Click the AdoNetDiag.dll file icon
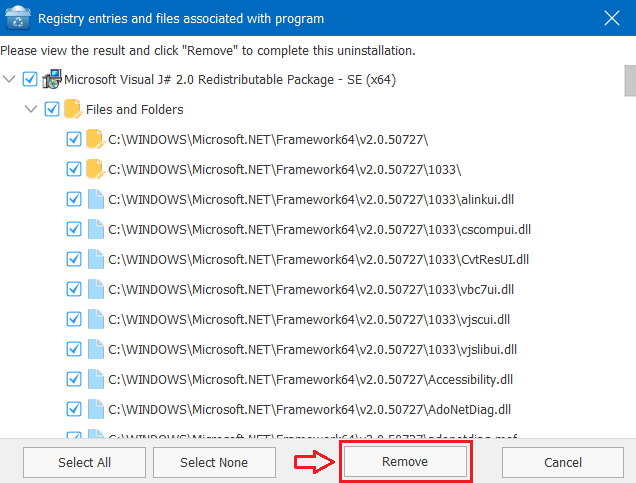 96,409
